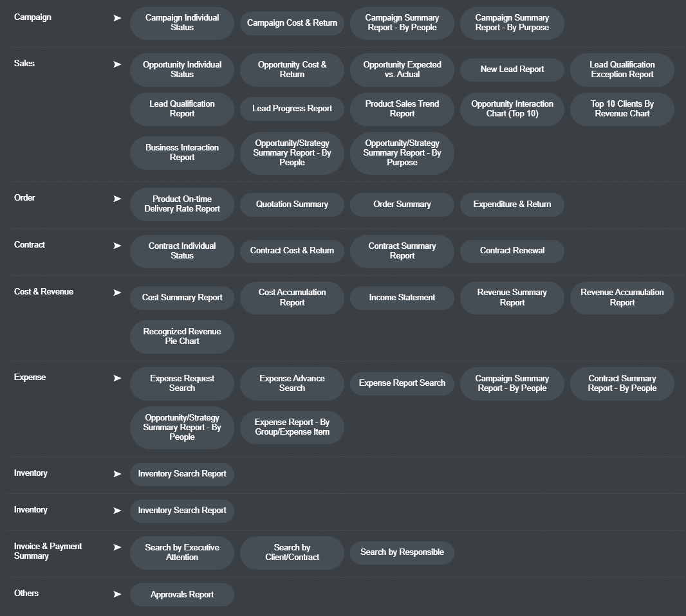
Task: Click the arrow icon beside Contract
Action: coord(117,246)
